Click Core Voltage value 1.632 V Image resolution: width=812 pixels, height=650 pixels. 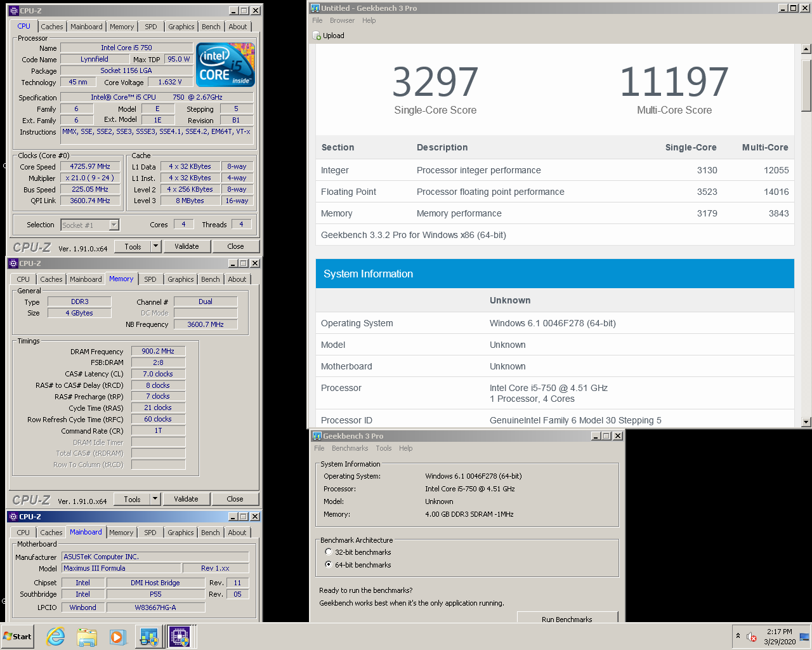[170, 82]
